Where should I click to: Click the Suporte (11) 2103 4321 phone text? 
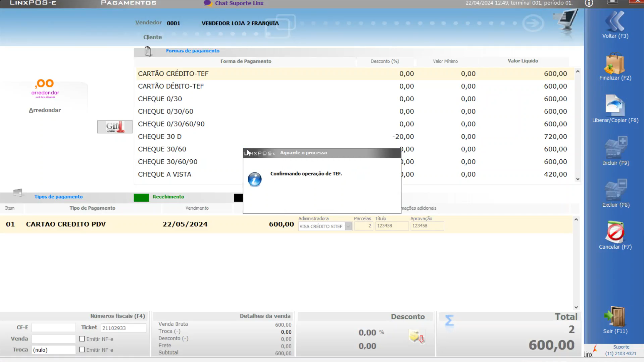pos(621,350)
